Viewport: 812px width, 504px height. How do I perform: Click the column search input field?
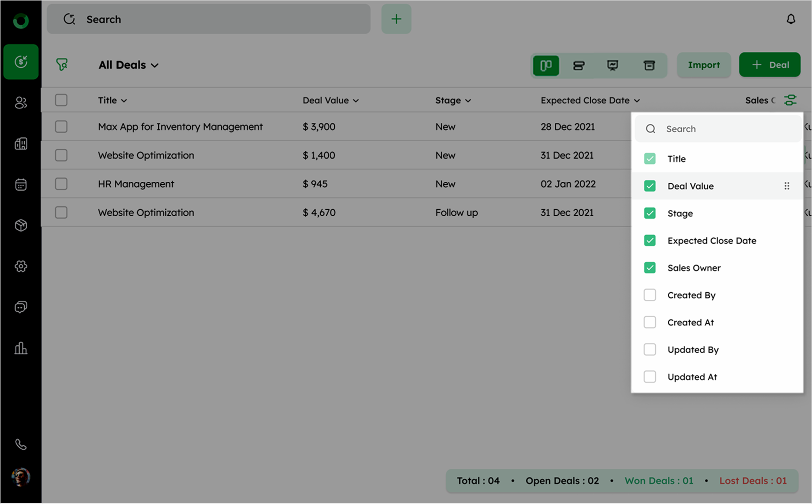click(727, 129)
